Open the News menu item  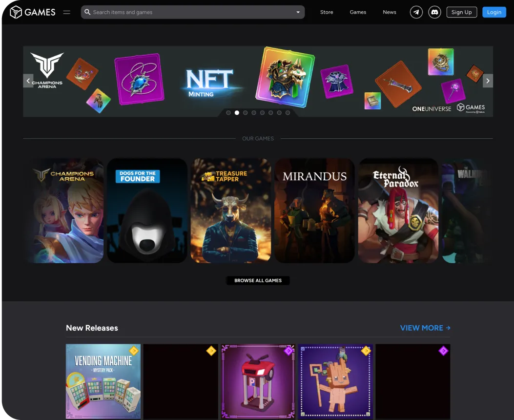pos(390,12)
